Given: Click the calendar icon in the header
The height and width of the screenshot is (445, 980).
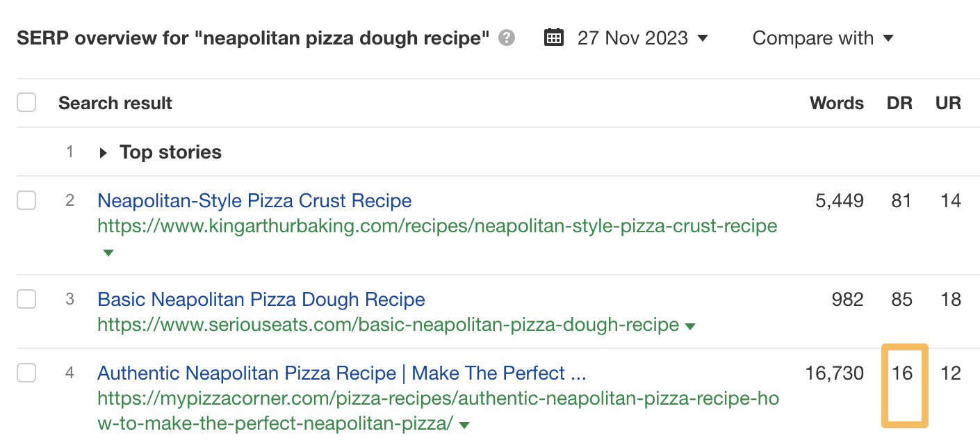Looking at the screenshot, I should pos(554,38).
